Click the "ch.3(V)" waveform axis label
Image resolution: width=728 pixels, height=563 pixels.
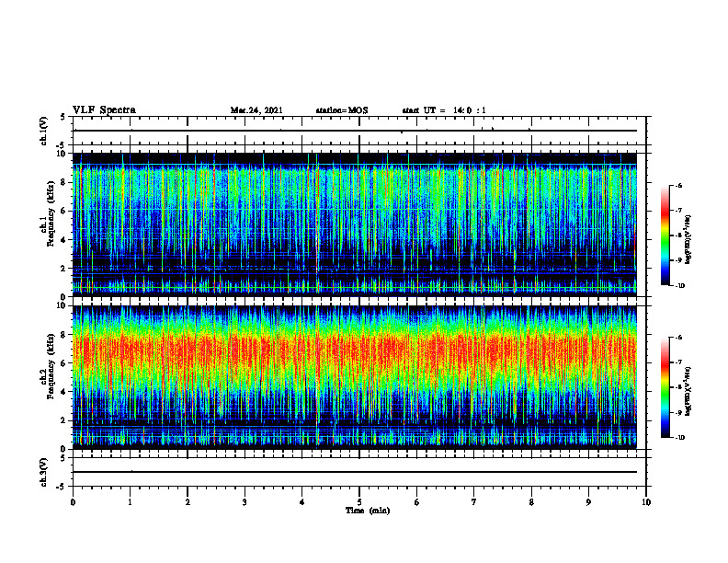[43, 472]
